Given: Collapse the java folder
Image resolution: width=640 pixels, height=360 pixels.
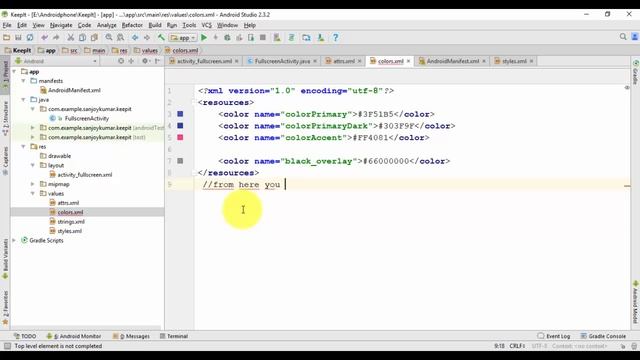Looking at the screenshot, I should [24, 100].
